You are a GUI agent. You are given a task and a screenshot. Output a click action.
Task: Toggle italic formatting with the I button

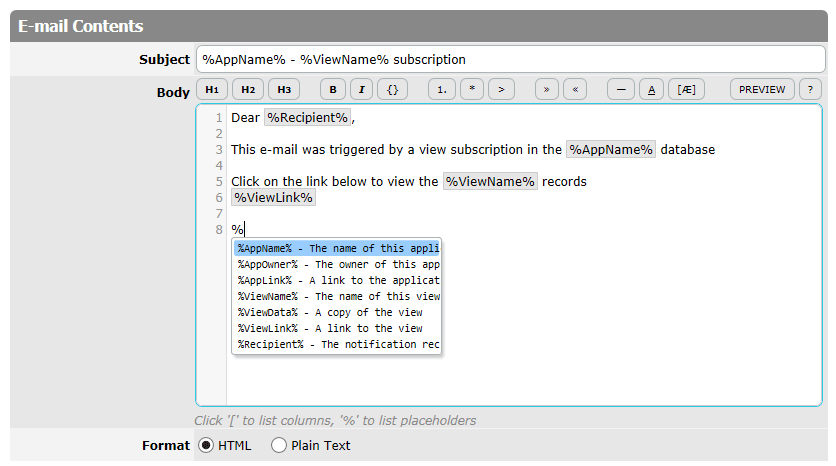[361, 90]
